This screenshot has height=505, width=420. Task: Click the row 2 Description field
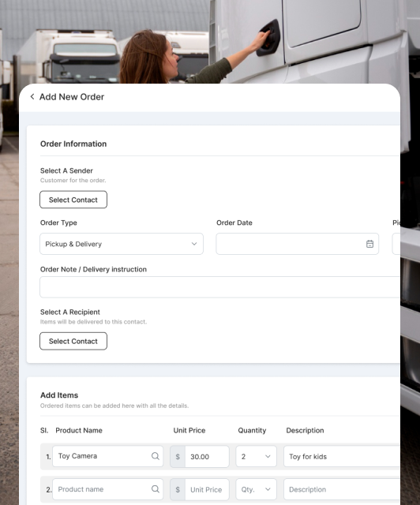342,489
